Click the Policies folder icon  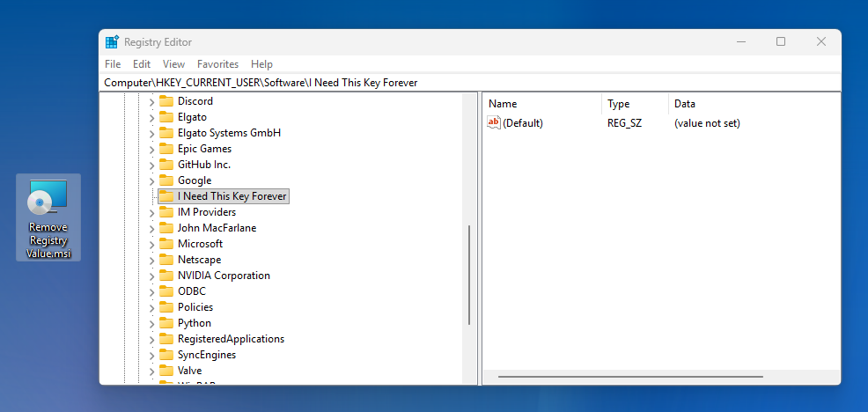click(166, 306)
